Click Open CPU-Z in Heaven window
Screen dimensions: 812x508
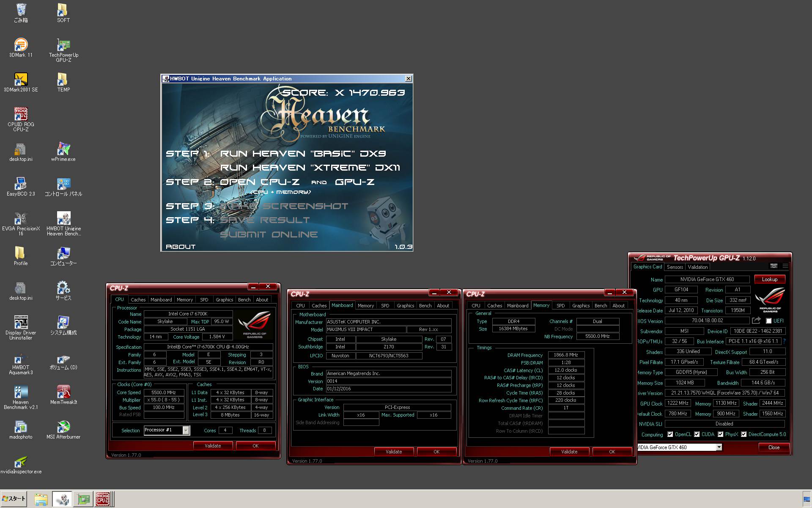(x=260, y=182)
